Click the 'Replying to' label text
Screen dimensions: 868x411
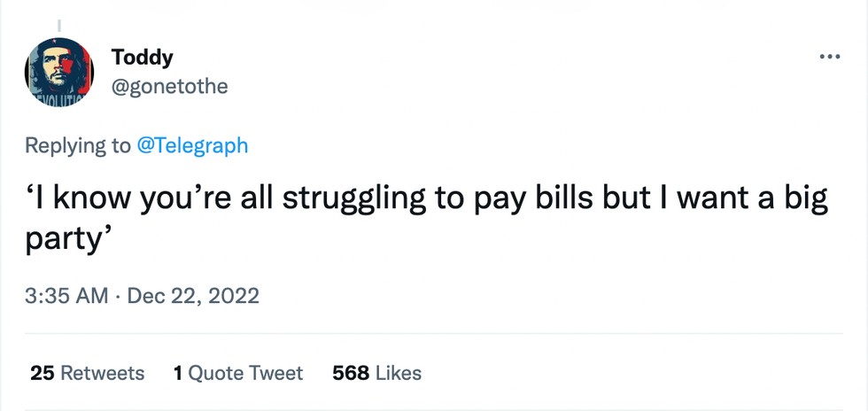pos(78,145)
